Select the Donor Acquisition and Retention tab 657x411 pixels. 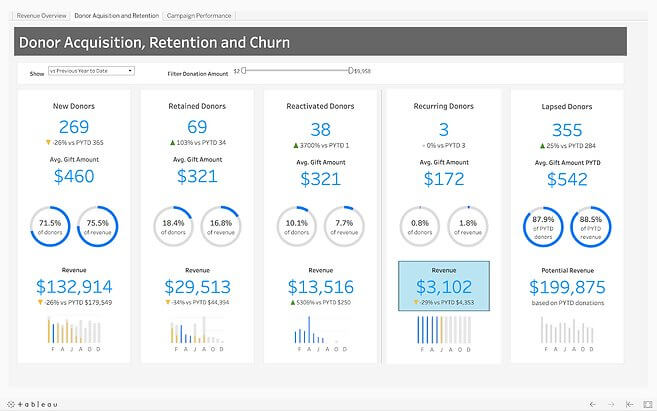pos(117,16)
